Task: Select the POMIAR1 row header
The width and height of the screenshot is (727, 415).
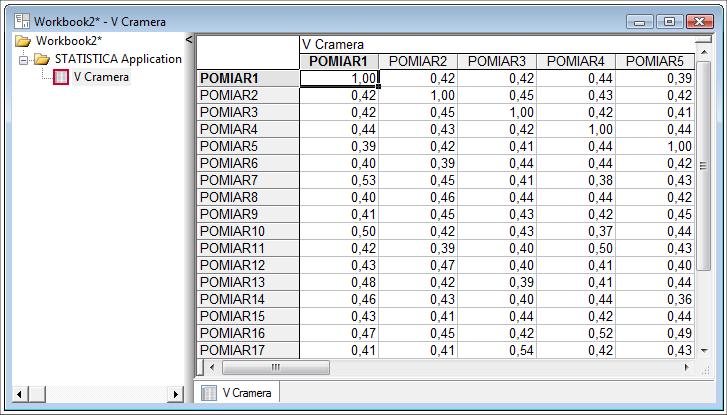Action: coord(248,78)
